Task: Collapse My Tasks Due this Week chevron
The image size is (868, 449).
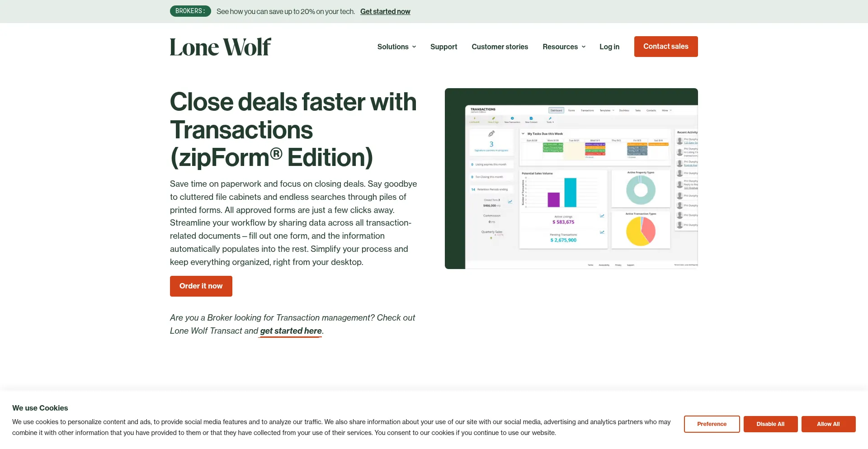Action: coord(523,134)
